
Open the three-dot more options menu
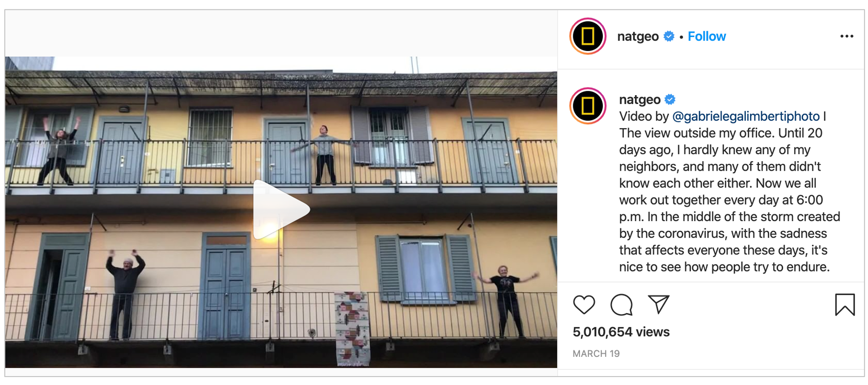[847, 36]
